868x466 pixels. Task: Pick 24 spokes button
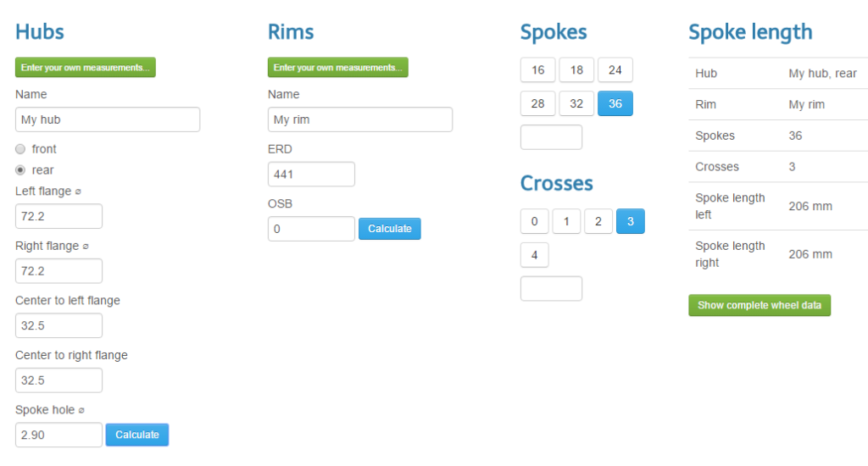[615, 69]
